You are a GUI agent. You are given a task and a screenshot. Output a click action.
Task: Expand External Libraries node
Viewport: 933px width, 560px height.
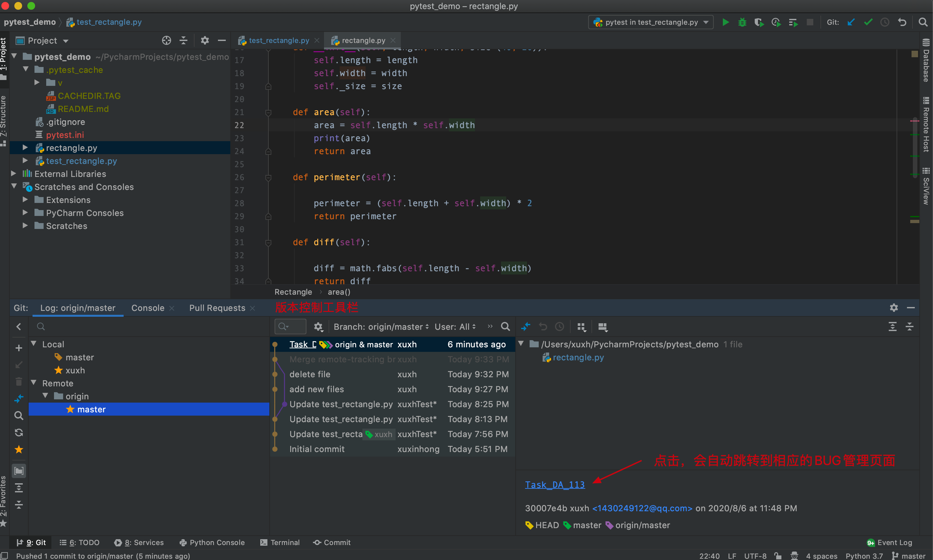click(x=14, y=174)
